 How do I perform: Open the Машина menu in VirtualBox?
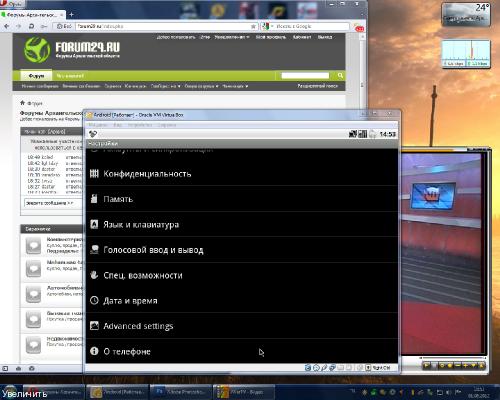click(98, 125)
